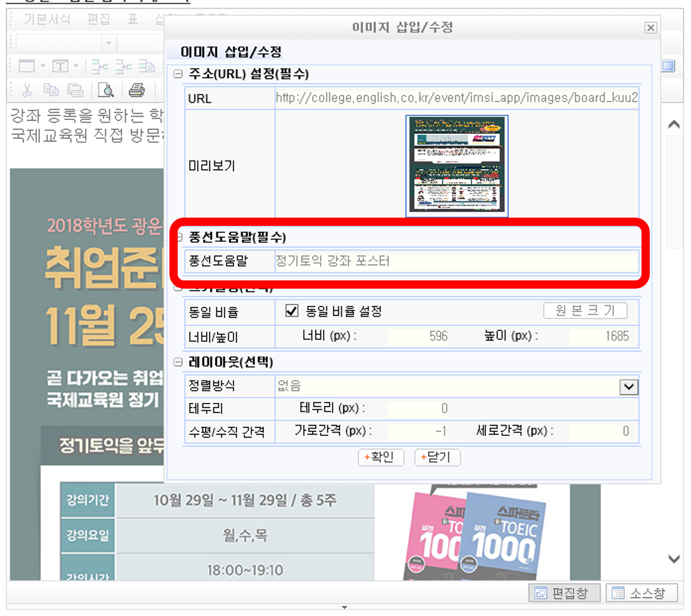Click the paste clipboard icon

pyautogui.click(x=76, y=90)
